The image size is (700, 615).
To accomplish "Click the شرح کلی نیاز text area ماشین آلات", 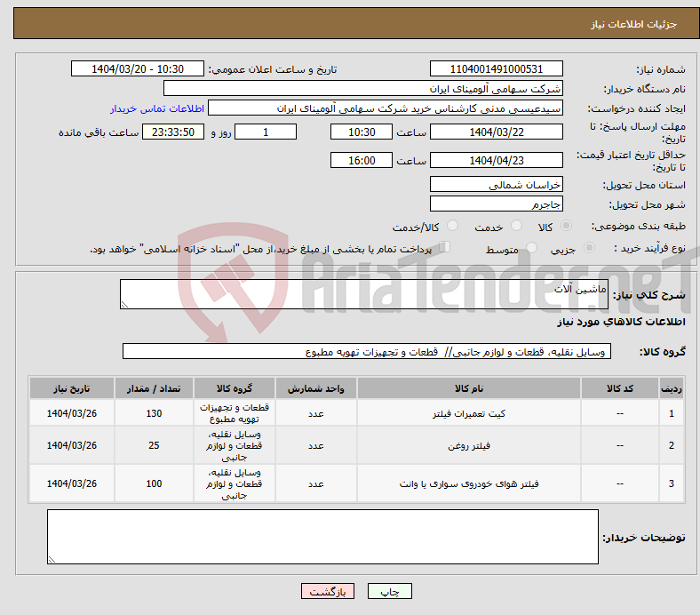I will pos(364,294).
